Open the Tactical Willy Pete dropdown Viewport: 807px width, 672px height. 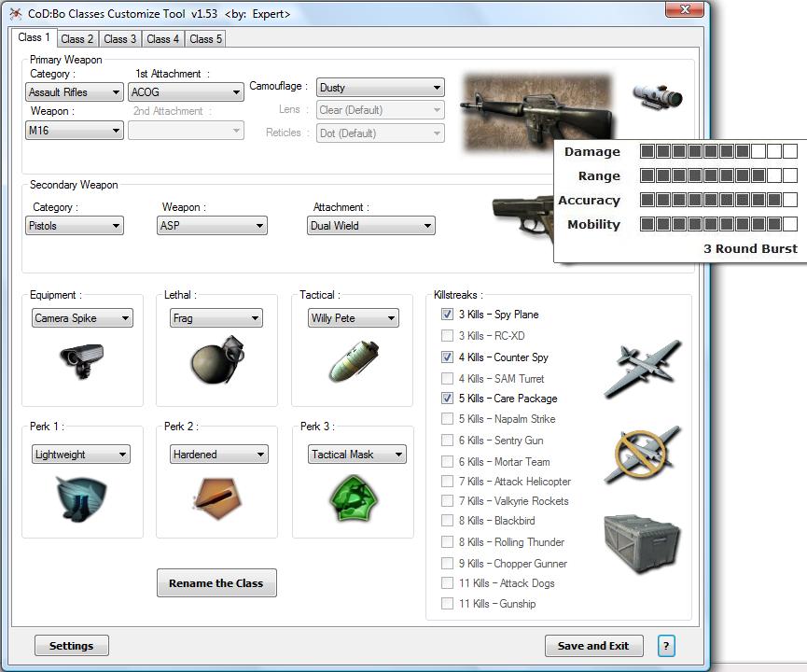pos(354,317)
